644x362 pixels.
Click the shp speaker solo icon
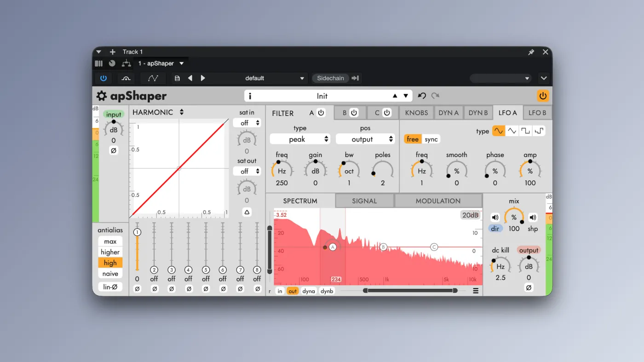[x=533, y=218]
